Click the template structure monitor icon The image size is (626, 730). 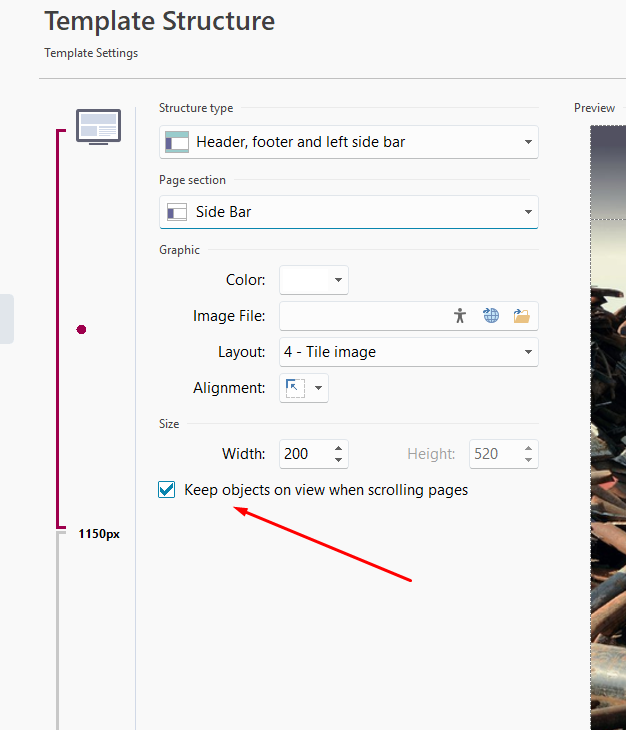point(98,127)
